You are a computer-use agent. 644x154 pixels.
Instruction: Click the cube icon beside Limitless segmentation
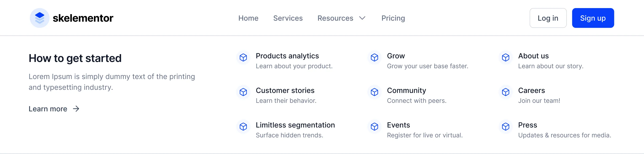(243, 127)
